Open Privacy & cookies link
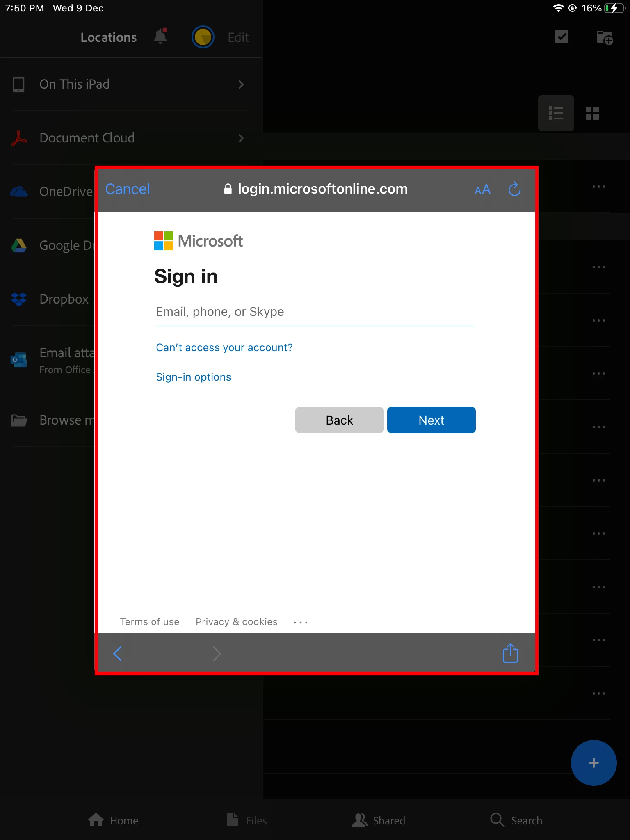Image resolution: width=630 pixels, height=840 pixels. (x=237, y=622)
